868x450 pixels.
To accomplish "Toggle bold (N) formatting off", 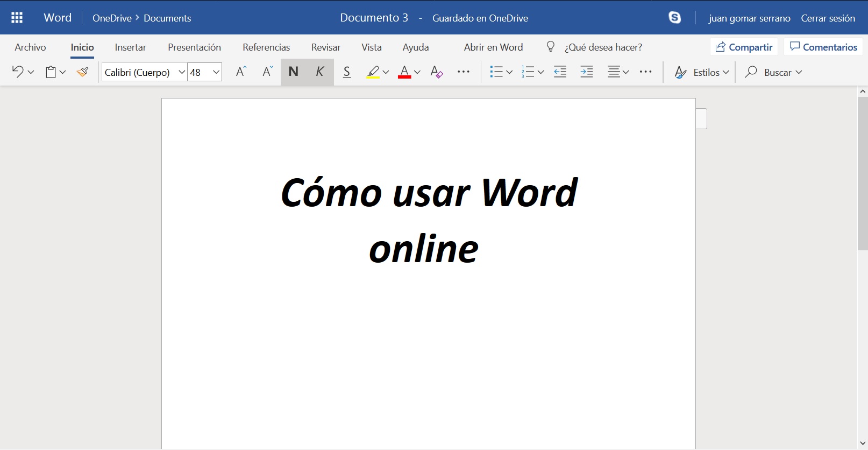I will (293, 72).
